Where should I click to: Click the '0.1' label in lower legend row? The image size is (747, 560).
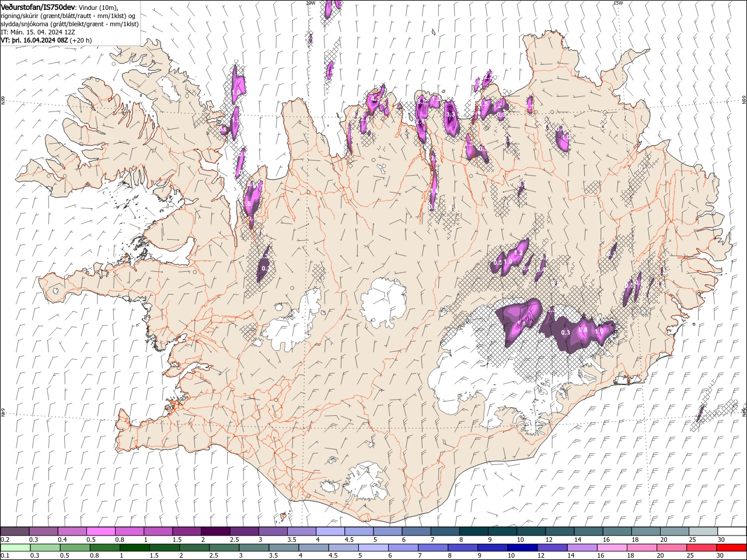(5, 556)
